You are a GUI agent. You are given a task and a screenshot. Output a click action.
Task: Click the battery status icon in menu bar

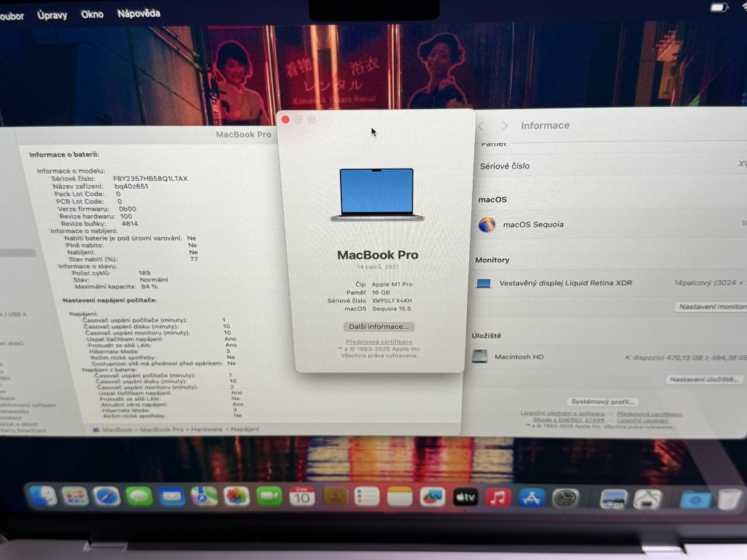point(719,7)
